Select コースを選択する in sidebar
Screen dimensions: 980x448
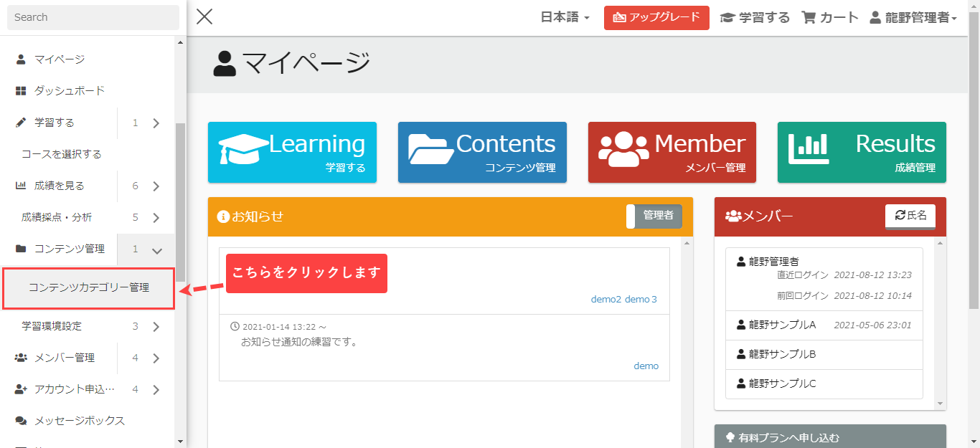(62, 154)
